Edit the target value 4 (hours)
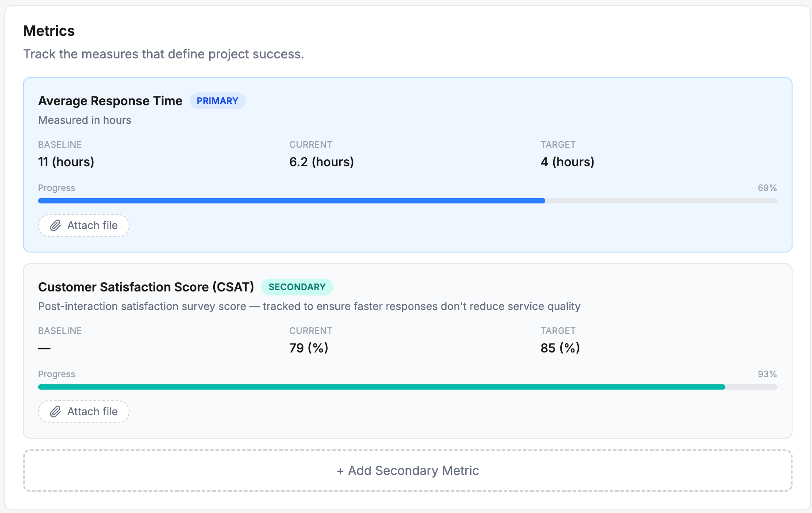Image resolution: width=812 pixels, height=513 pixels. pos(567,162)
